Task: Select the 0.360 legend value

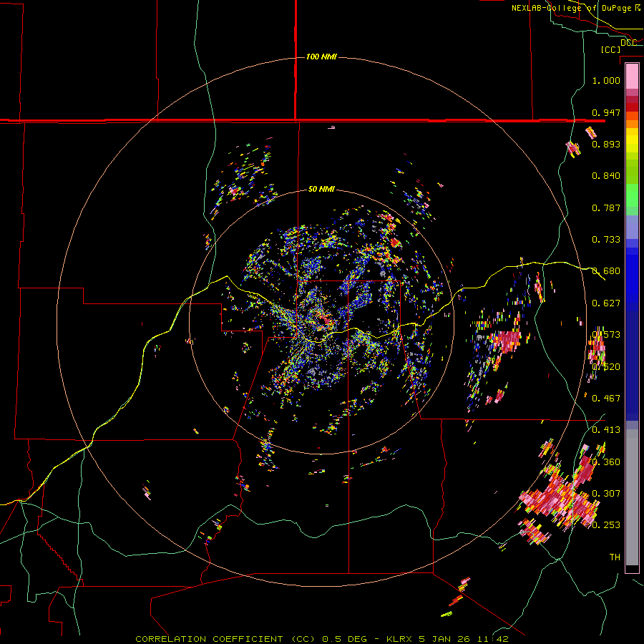Action: pyautogui.click(x=606, y=462)
